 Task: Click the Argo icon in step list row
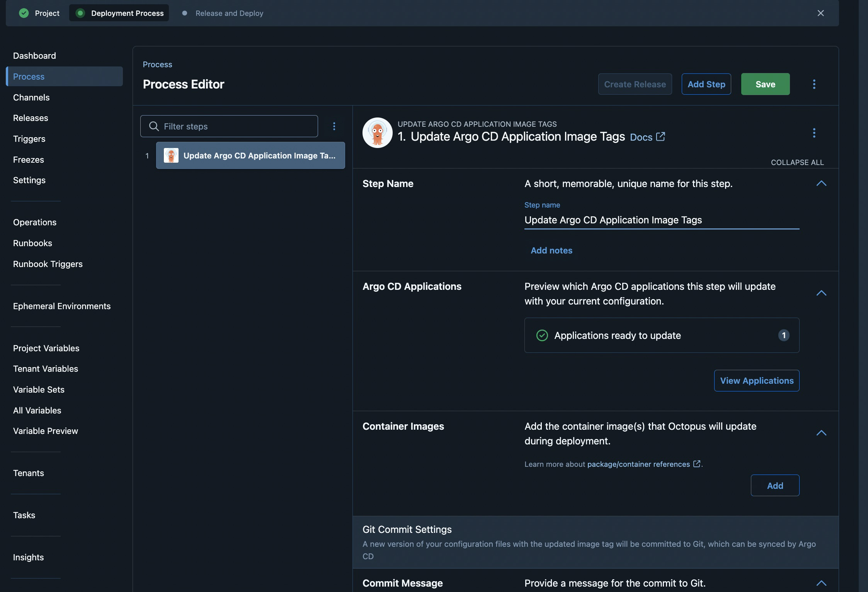pyautogui.click(x=171, y=155)
